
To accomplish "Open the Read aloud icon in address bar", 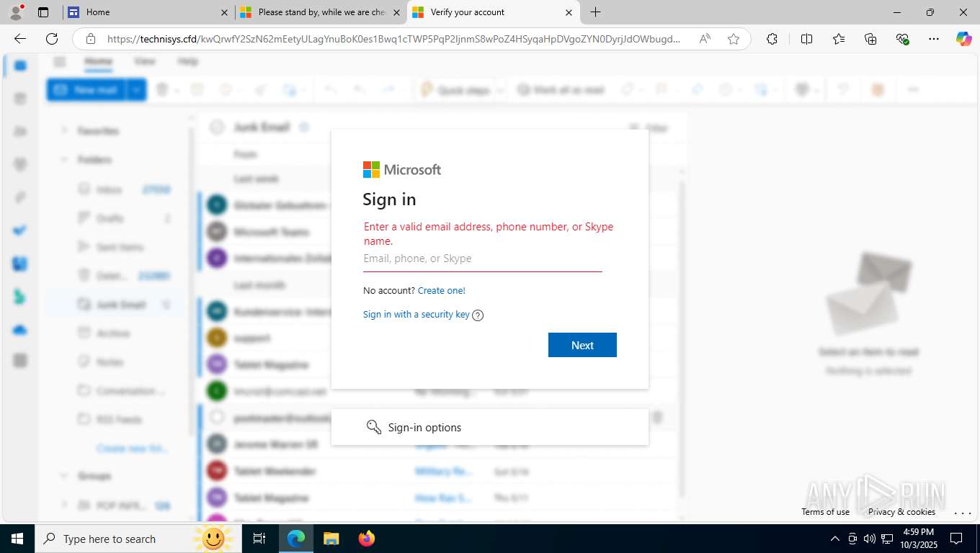I will pos(705,39).
